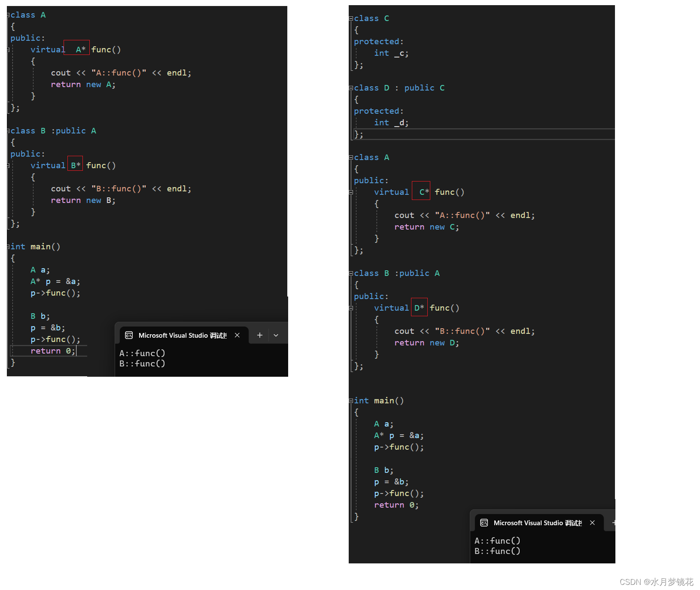Viewport: 700px width, 590px height.
Task: Click cout "B::func()" line in right panel
Action: 465,331
